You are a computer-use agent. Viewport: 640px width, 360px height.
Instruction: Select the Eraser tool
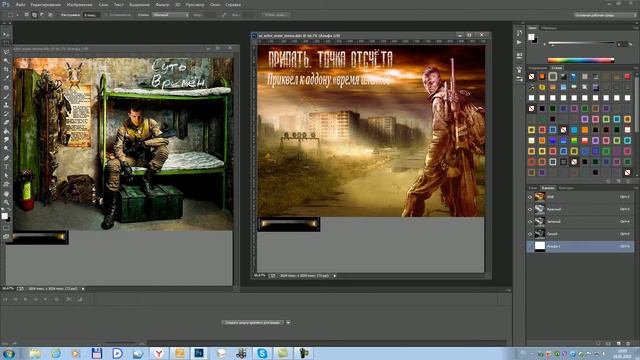click(x=6, y=122)
